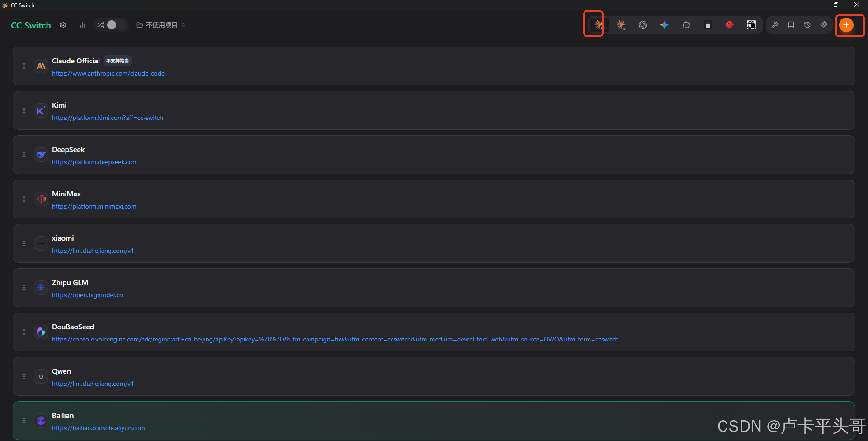Open the console.volcengine.com link
This screenshot has width=868, height=441.
[x=335, y=339]
